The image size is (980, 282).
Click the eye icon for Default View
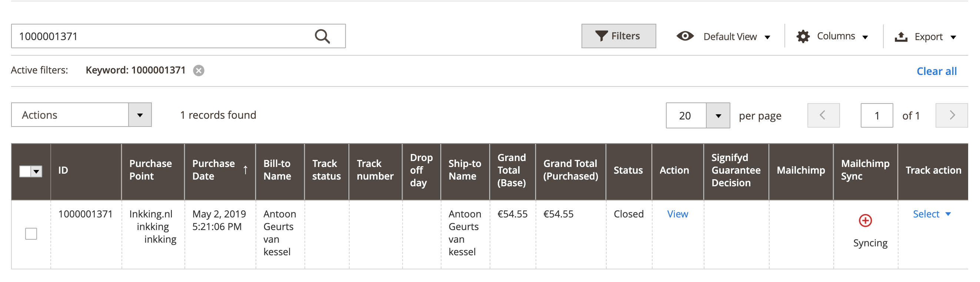[685, 36]
